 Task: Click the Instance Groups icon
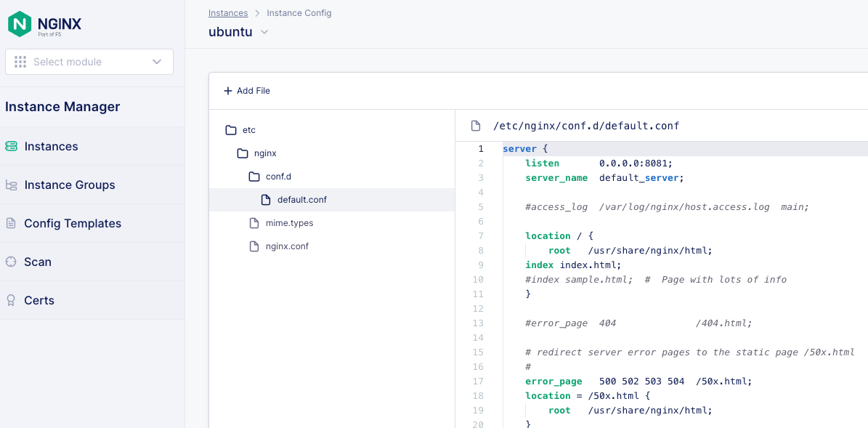[x=11, y=185]
